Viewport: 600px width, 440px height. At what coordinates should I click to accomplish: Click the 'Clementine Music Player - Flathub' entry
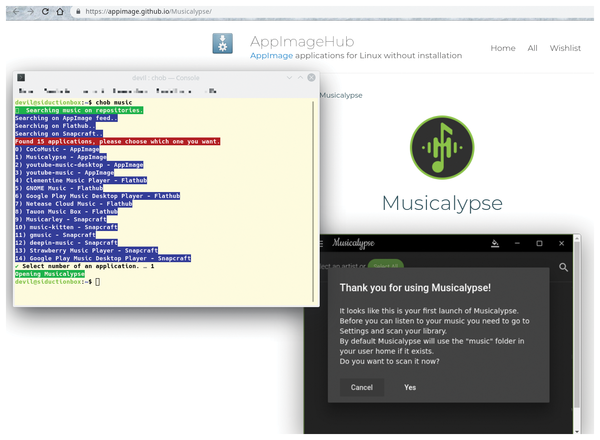click(81, 180)
